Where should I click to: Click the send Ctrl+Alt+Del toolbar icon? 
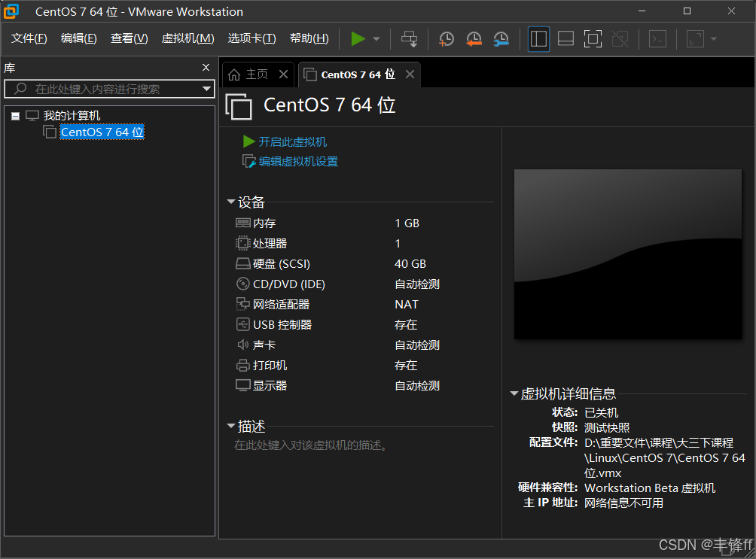click(x=410, y=38)
